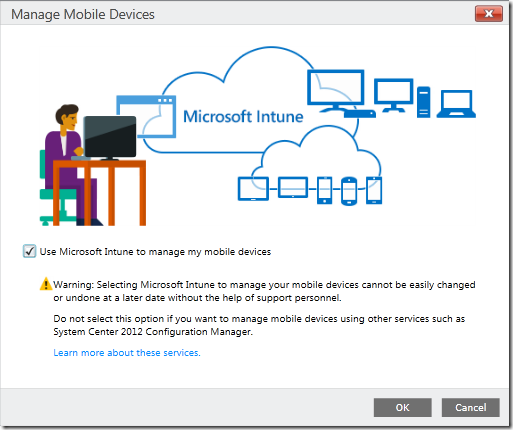Close the Manage Mobile Devices dialog
The height and width of the screenshot is (430, 513).
tap(489, 14)
